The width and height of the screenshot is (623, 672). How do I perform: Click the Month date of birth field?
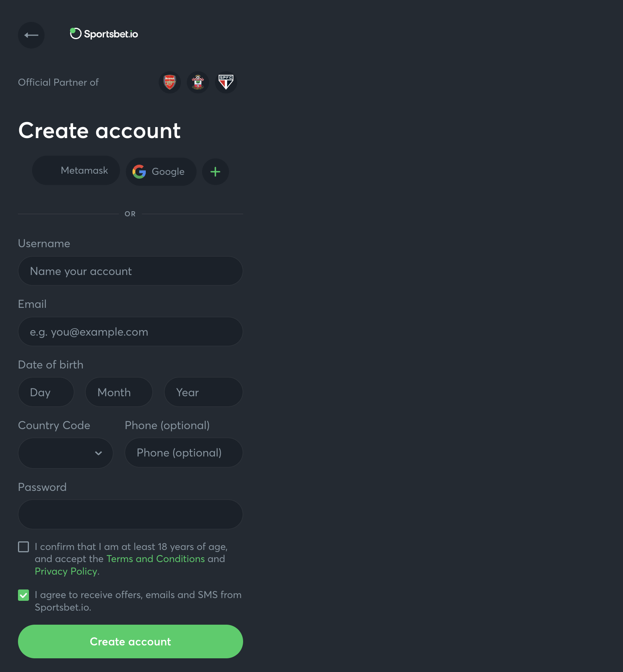(119, 392)
